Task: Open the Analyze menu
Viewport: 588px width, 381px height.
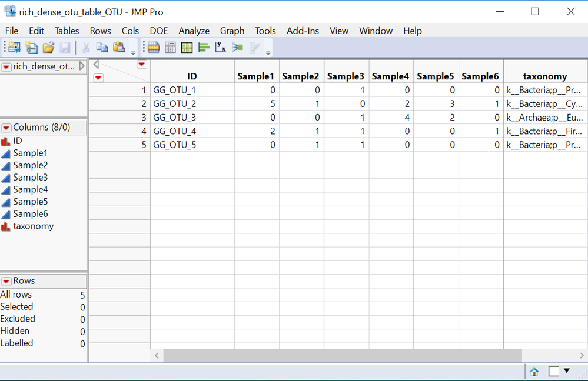Action: pos(194,31)
